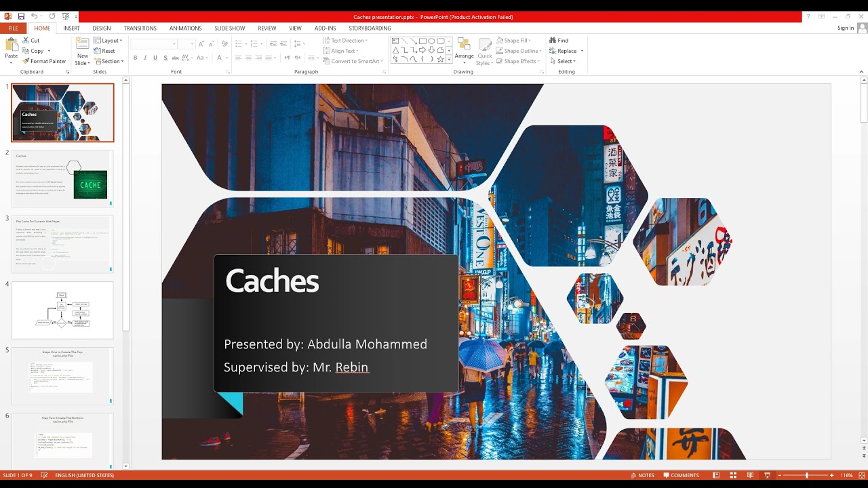Activate the Format Painter brush
The width and height of the screenshot is (868, 488).
(x=26, y=61)
